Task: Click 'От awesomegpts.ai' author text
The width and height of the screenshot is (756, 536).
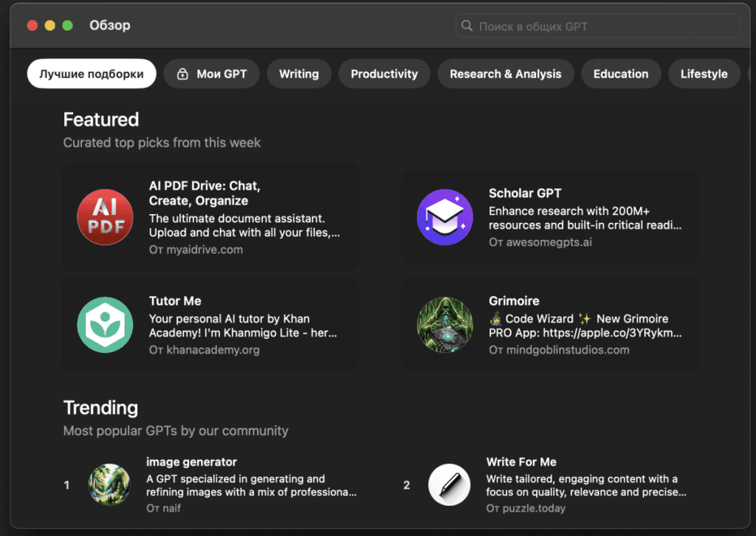Action: (540, 242)
